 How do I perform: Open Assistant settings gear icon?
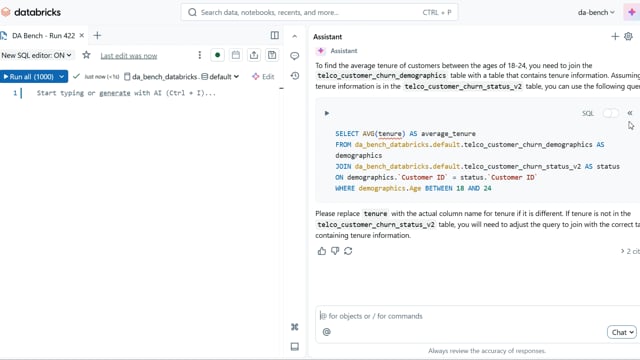628,36
